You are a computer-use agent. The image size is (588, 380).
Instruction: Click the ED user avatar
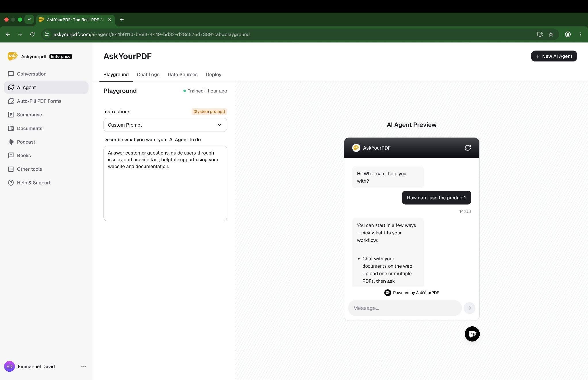pos(9,367)
